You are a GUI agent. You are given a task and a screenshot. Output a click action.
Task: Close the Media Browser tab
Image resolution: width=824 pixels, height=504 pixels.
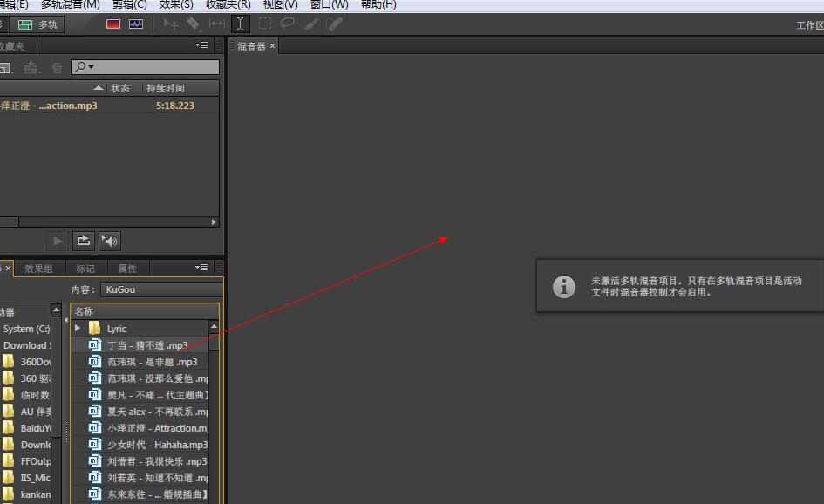click(8, 268)
